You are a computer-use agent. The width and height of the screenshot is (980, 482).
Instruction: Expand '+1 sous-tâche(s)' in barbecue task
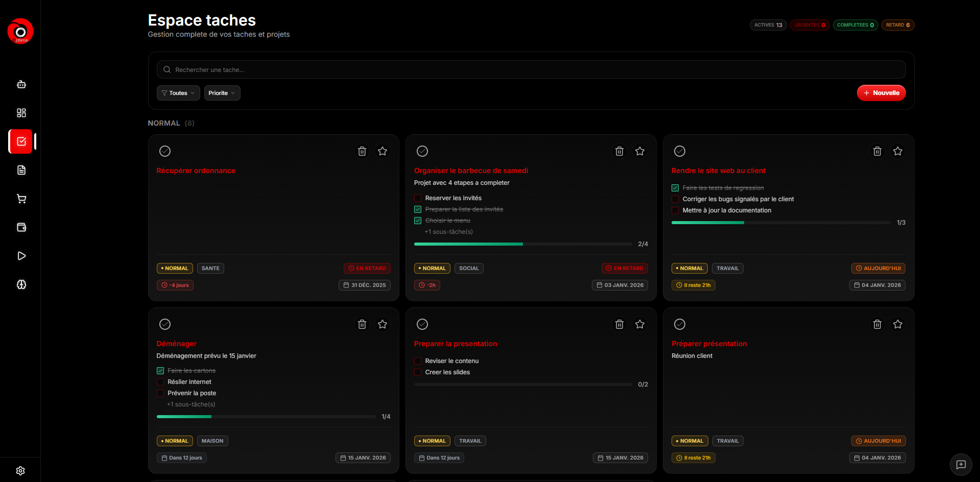click(x=448, y=232)
